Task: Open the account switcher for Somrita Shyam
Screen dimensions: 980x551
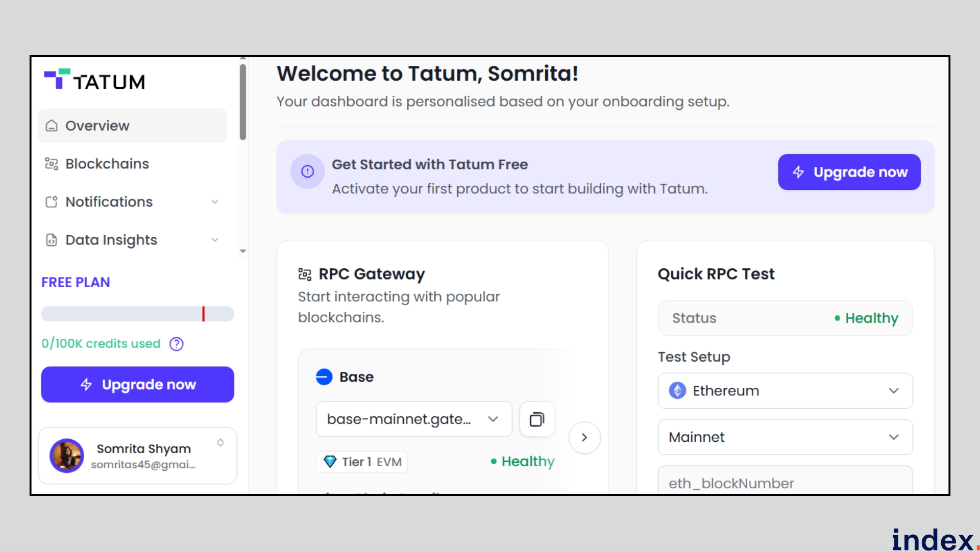Action: tap(221, 443)
